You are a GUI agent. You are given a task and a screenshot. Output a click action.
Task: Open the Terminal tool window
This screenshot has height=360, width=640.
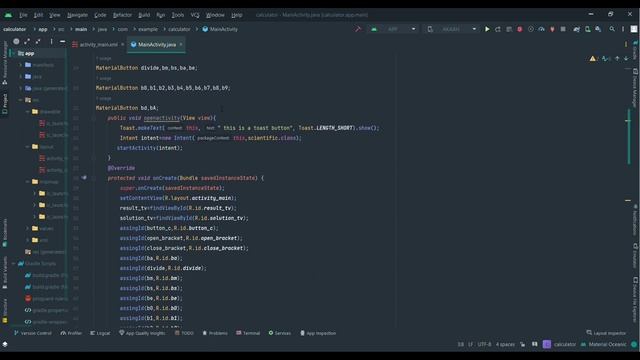click(x=248, y=333)
